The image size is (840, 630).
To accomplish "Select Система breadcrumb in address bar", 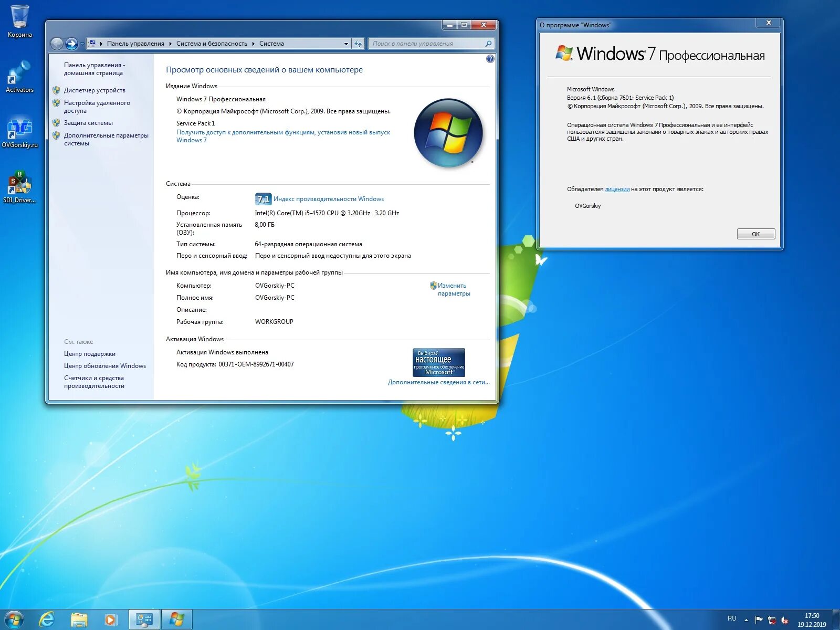I will pos(271,44).
